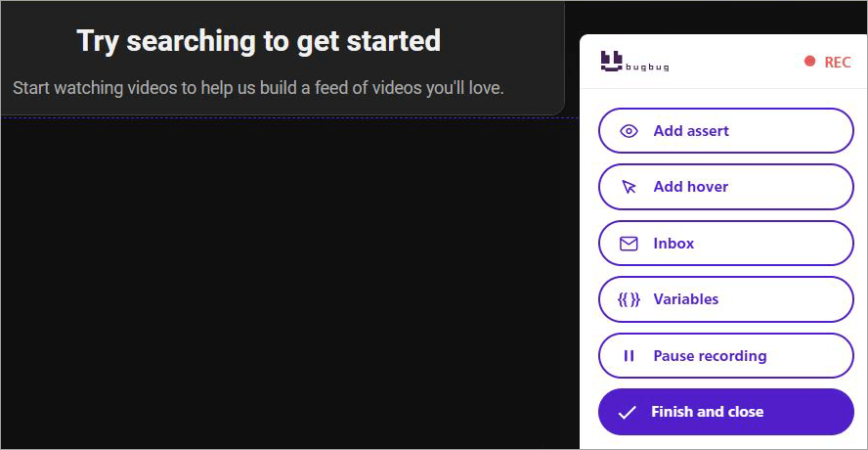Click the pause bars icon
The height and width of the screenshot is (450, 868).
click(629, 356)
